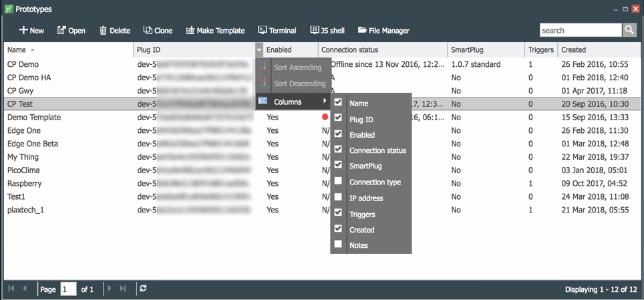This screenshot has height=300, width=644.
Task: Expand the Columns submenu arrow
Action: pos(325,102)
